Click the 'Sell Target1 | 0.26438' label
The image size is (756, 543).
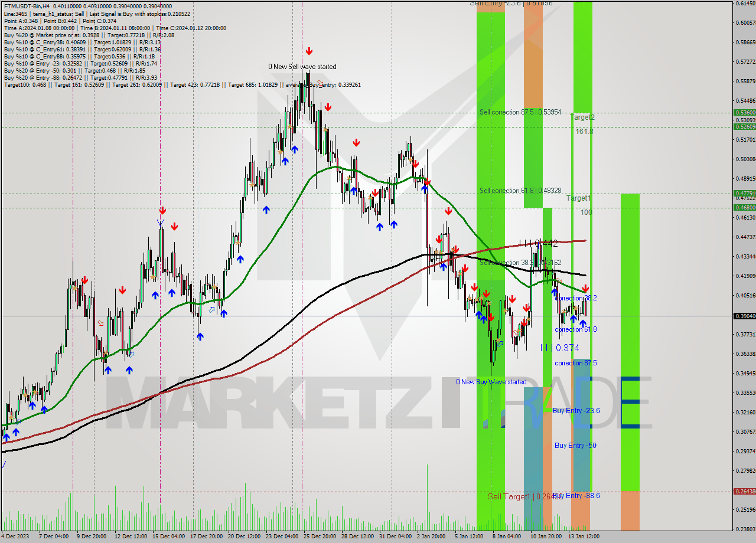tap(526, 496)
